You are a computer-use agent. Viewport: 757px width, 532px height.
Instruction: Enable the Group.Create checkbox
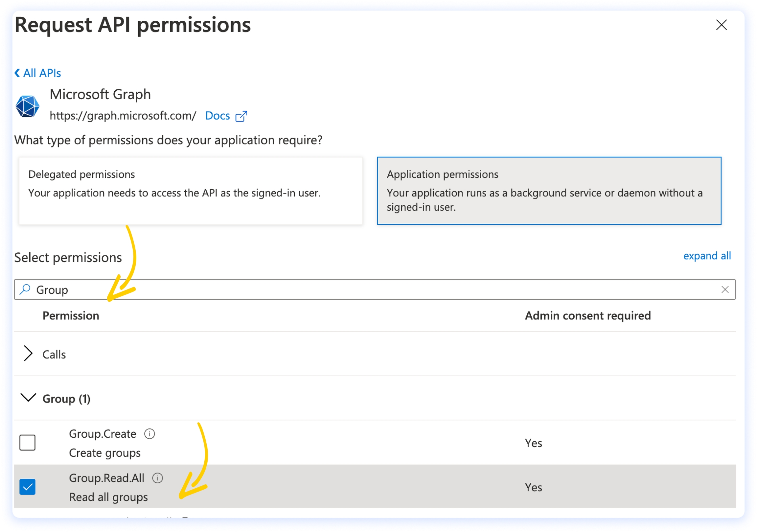[x=27, y=443]
